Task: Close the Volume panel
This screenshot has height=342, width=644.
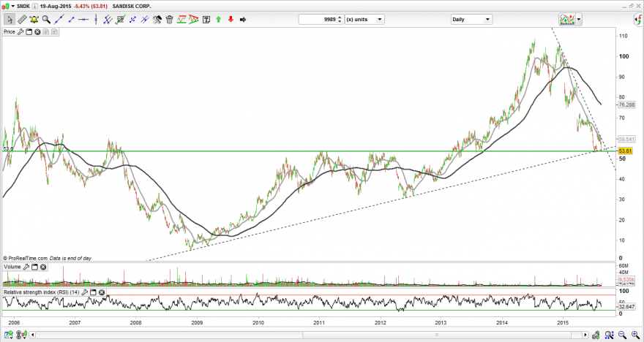Action: click(42, 267)
